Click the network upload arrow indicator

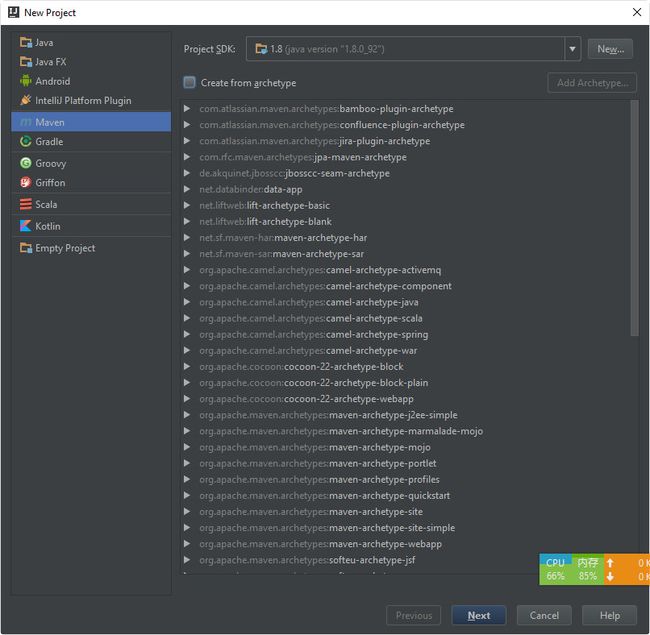tap(610, 562)
